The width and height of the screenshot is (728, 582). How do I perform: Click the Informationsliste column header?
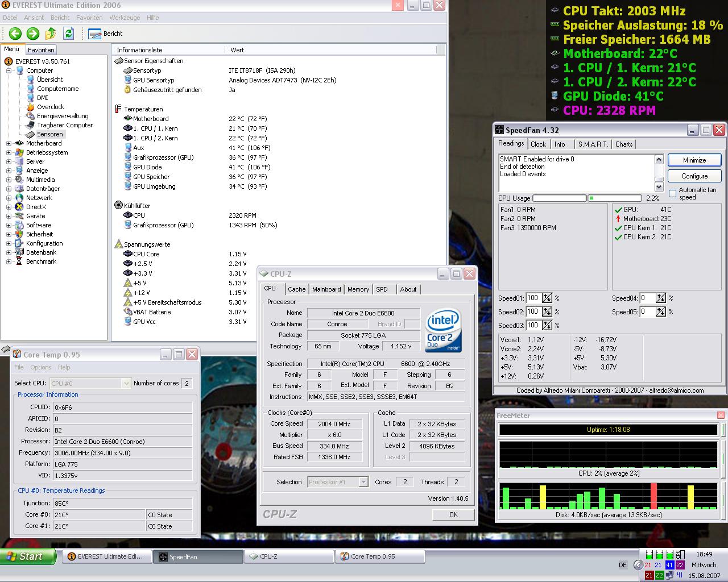click(168, 50)
